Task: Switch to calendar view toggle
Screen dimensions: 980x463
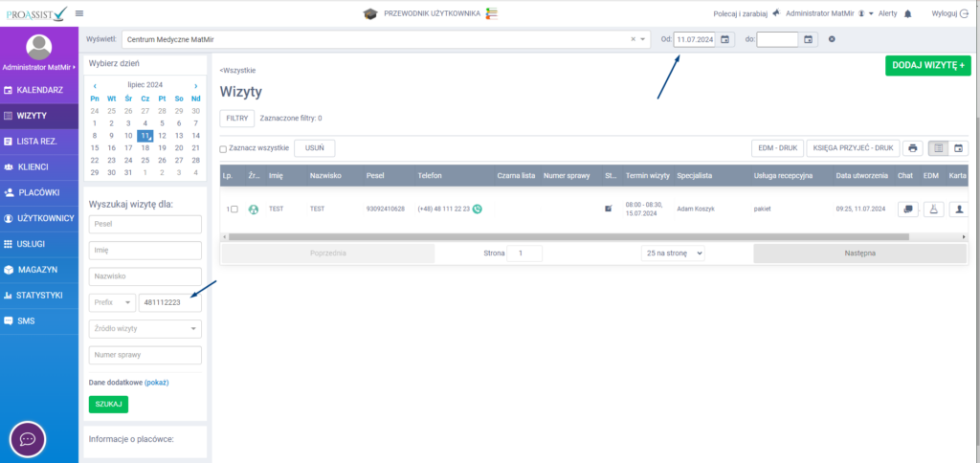Action: pyautogui.click(x=958, y=148)
